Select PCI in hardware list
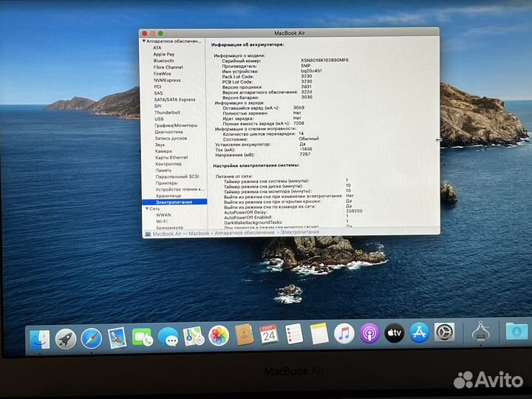The height and width of the screenshot is (399, 532). 157,86
